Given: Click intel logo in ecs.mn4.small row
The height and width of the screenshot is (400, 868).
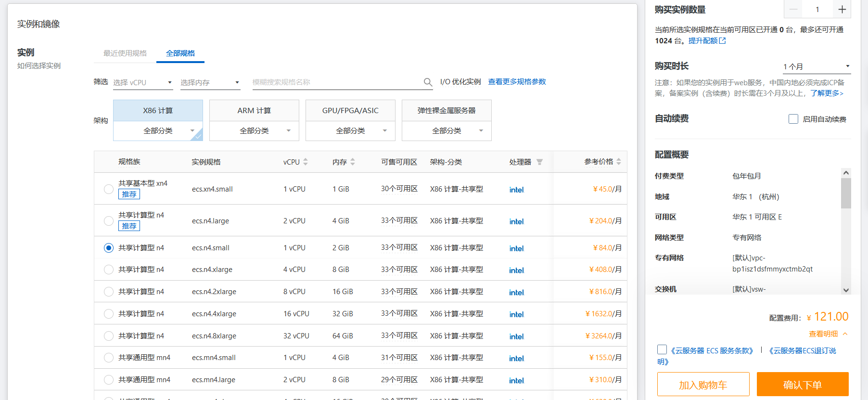Looking at the screenshot, I should [x=516, y=359].
